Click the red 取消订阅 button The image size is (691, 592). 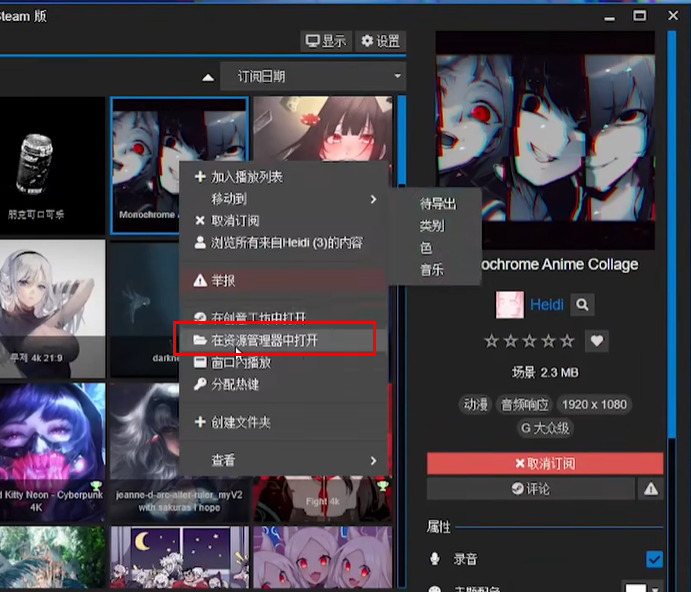point(545,464)
